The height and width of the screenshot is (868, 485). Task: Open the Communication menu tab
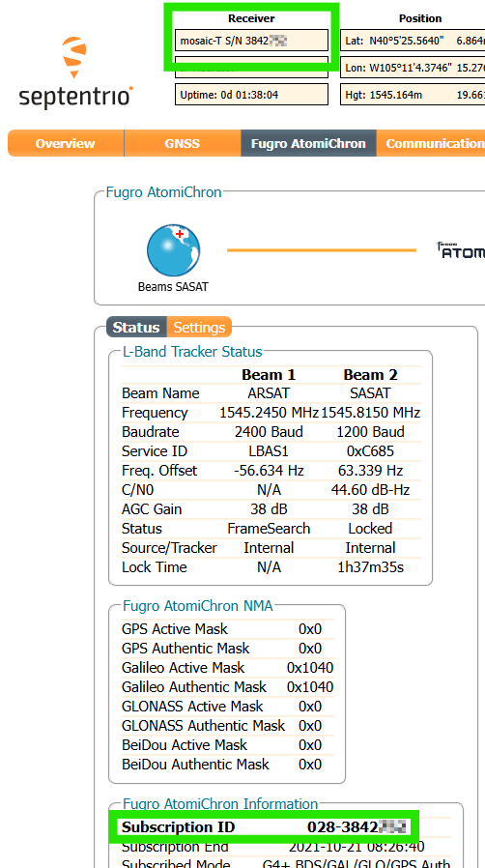coord(431,143)
